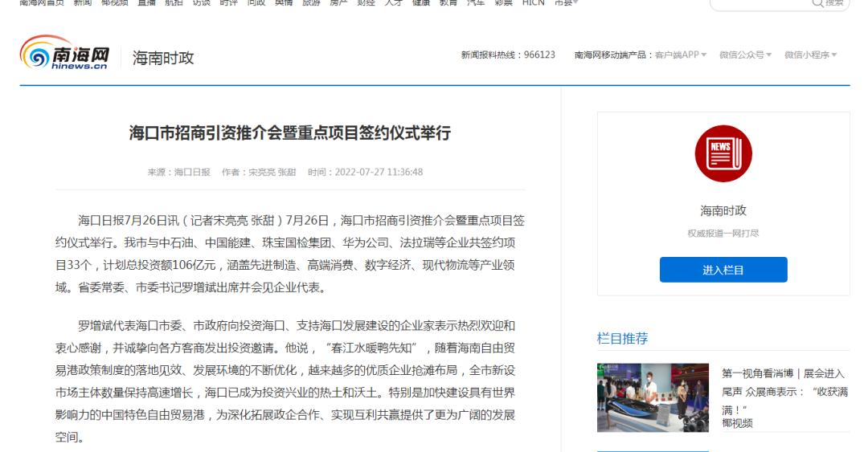Click the search magnifier icon
Viewport: 868px width, 452px height.
[x=817, y=3]
